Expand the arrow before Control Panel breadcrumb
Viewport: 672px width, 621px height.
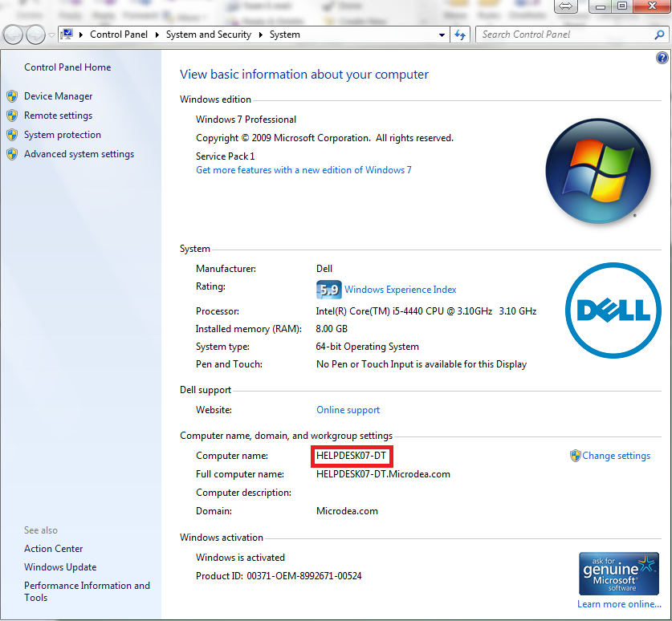click(80, 34)
